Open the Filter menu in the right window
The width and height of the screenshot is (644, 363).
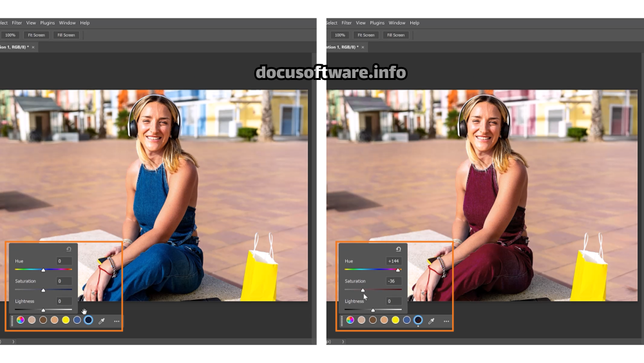tap(346, 23)
